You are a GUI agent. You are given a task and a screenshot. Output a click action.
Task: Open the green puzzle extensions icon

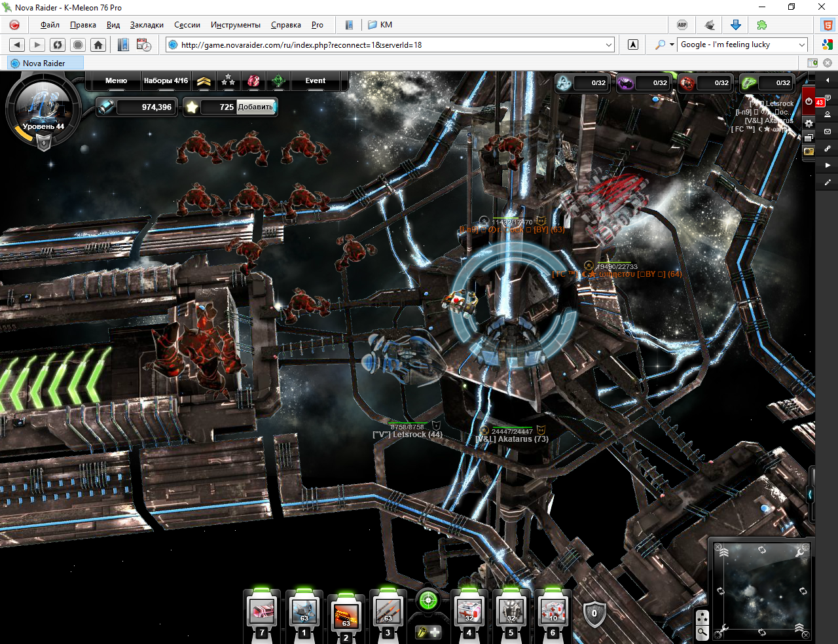pyautogui.click(x=762, y=25)
